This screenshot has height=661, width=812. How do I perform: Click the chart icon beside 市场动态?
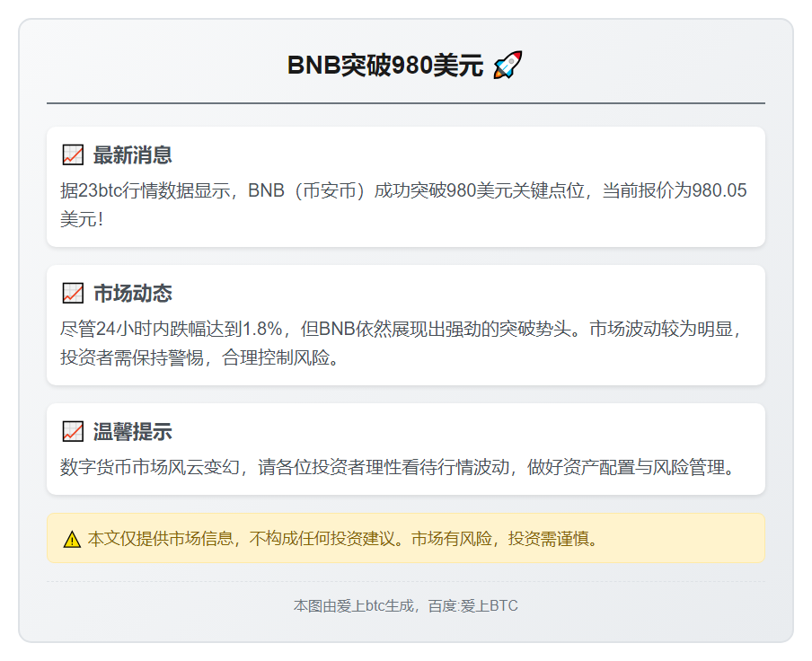(x=73, y=293)
